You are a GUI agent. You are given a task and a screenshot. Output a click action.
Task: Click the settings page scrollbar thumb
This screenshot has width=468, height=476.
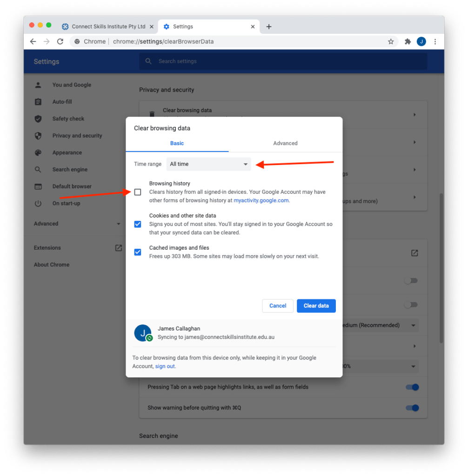[x=441, y=268]
